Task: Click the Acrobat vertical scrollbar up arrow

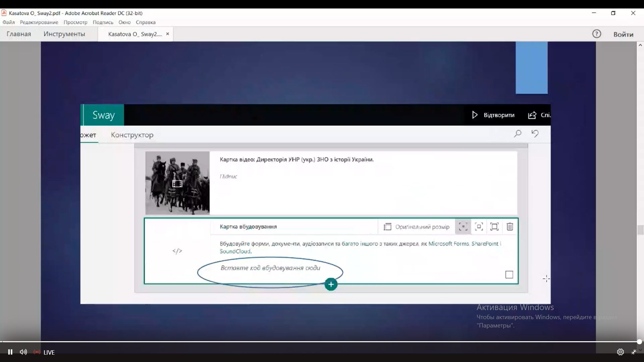Action: coord(640,45)
